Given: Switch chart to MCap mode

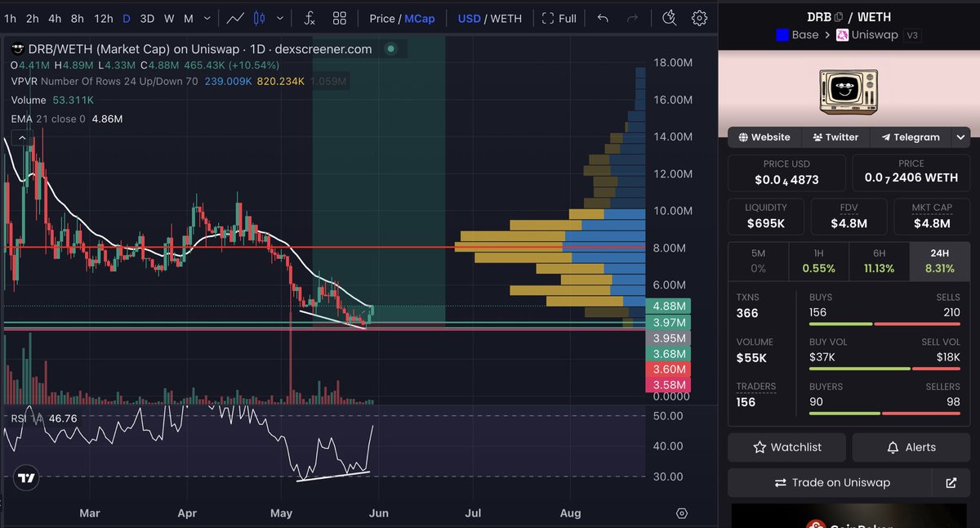Looking at the screenshot, I should (x=420, y=18).
